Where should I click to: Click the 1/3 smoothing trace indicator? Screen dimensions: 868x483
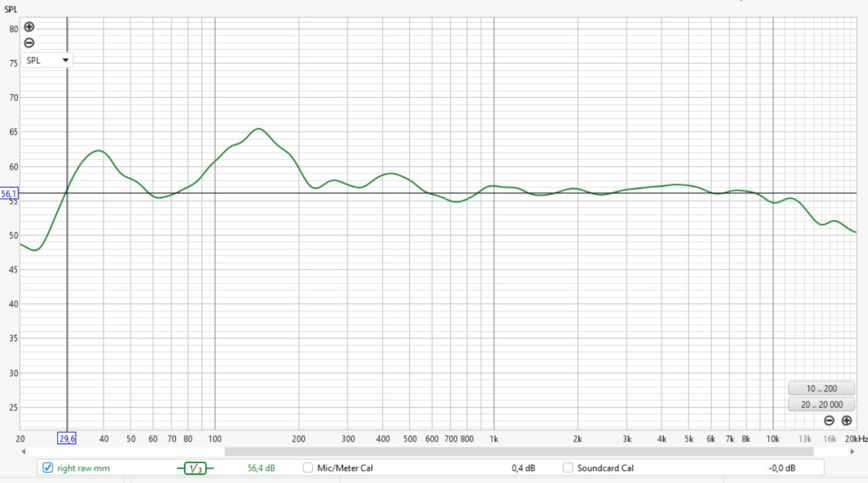pos(195,469)
